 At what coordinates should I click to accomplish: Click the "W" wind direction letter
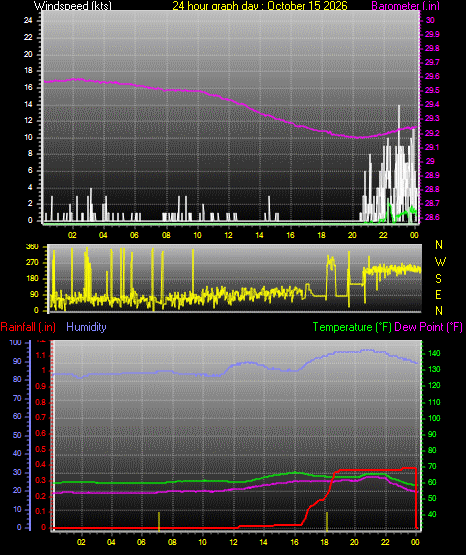click(440, 262)
